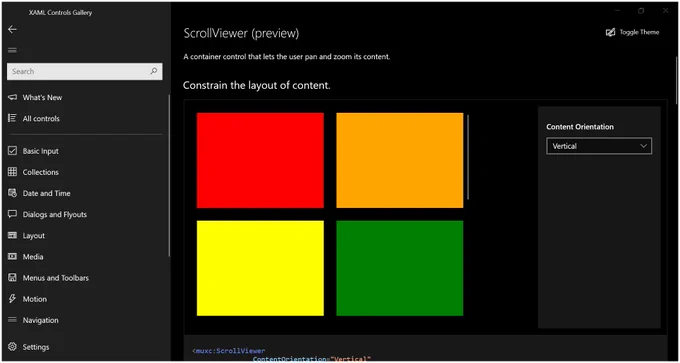Image resolution: width=680 pixels, height=363 pixels.
Task: Toggle the hamburger navigation menu
Action: 13,50
